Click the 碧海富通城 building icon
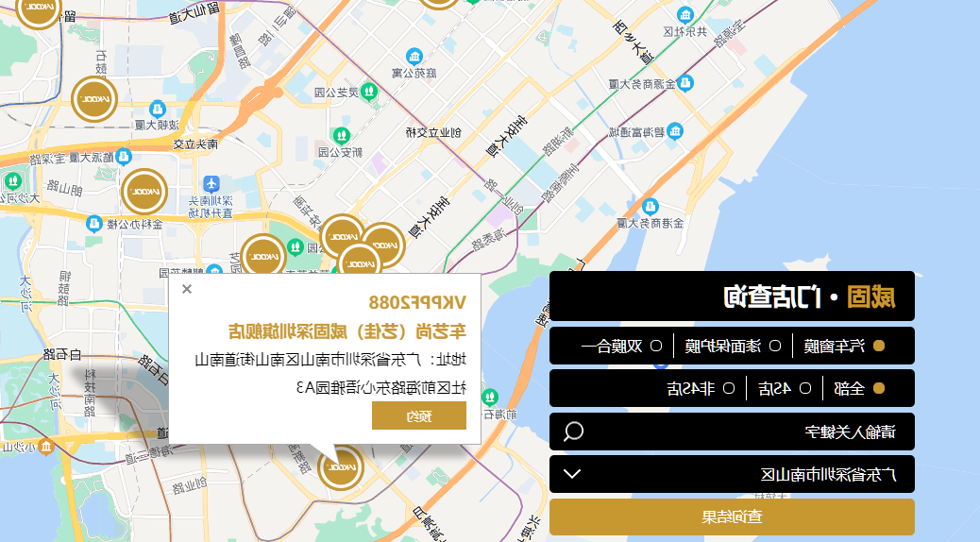The image size is (980, 542). [x=674, y=131]
